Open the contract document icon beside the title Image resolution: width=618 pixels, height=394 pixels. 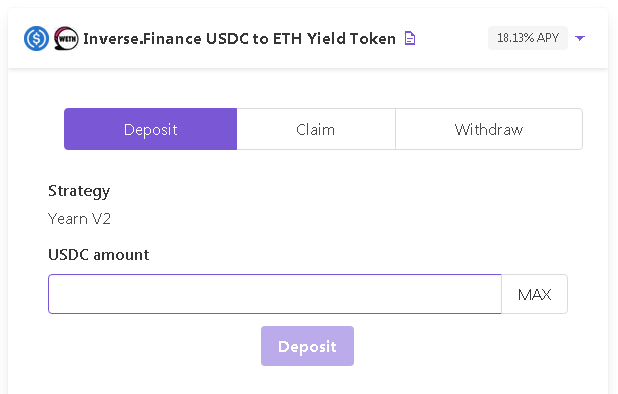(x=410, y=38)
